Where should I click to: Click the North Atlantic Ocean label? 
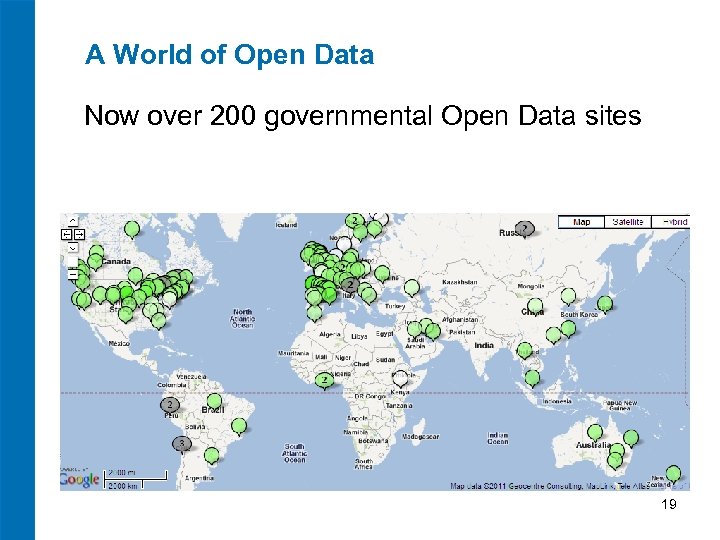(x=242, y=318)
